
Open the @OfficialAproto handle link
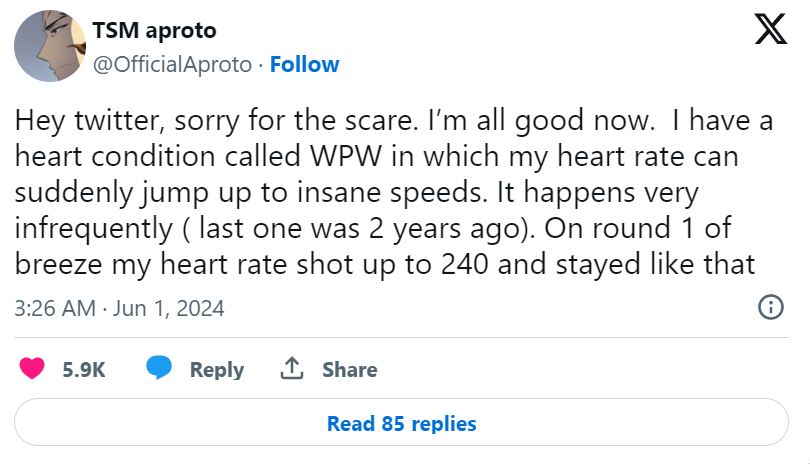pos(171,64)
